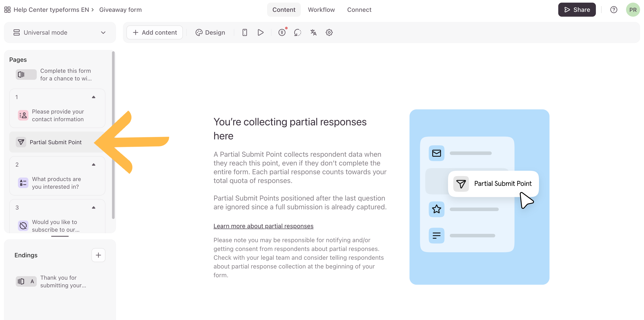Image resolution: width=644 pixels, height=320 pixels.
Task: Click Add content button
Action: 155,33
